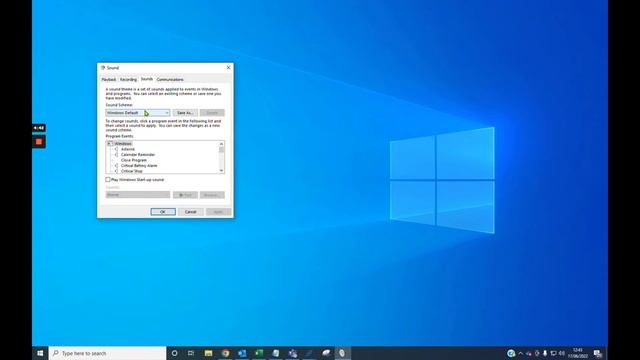This screenshot has height=360, width=640.
Task: Open Cortana circle icon on taskbar
Action: pyautogui.click(x=174, y=353)
